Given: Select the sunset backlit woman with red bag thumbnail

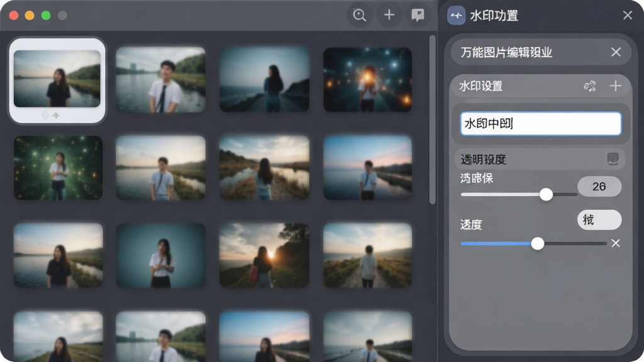Looking at the screenshot, I should click(x=264, y=255).
